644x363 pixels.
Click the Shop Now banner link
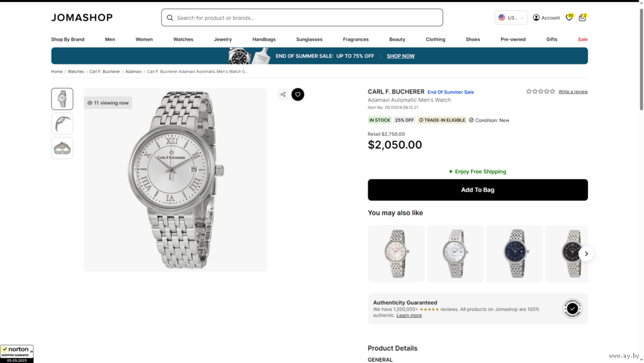(x=401, y=56)
